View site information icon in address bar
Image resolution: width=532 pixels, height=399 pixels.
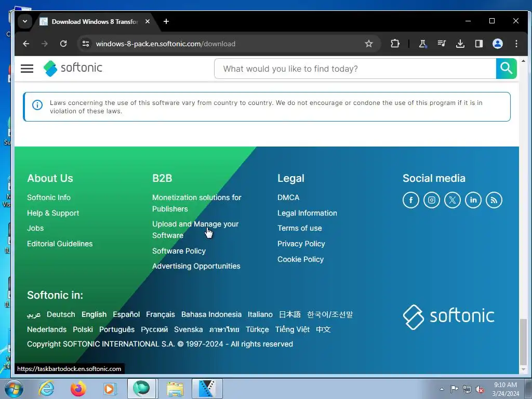[86, 44]
